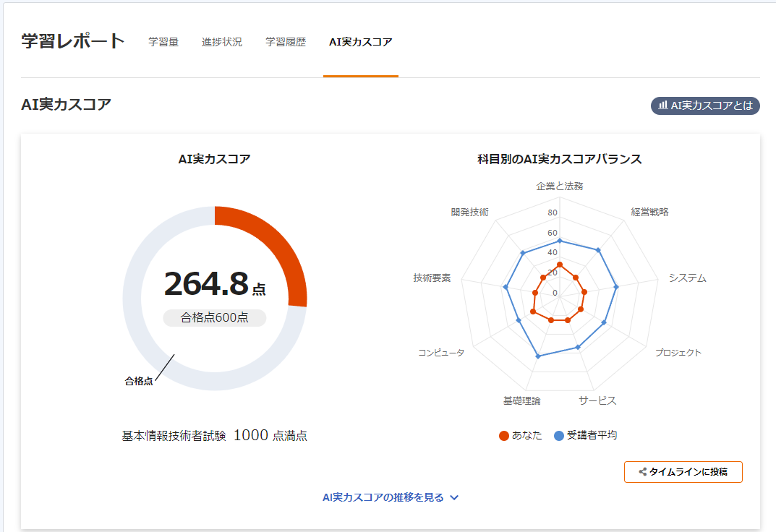Viewport: 776px width, 532px height.
Task: Click the bar chart icon beside AI実力スコアとは
Action: [662, 106]
